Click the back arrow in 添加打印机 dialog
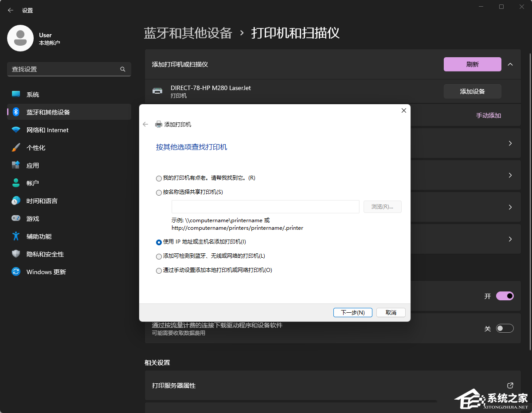Image resolution: width=532 pixels, height=413 pixels. click(145, 125)
